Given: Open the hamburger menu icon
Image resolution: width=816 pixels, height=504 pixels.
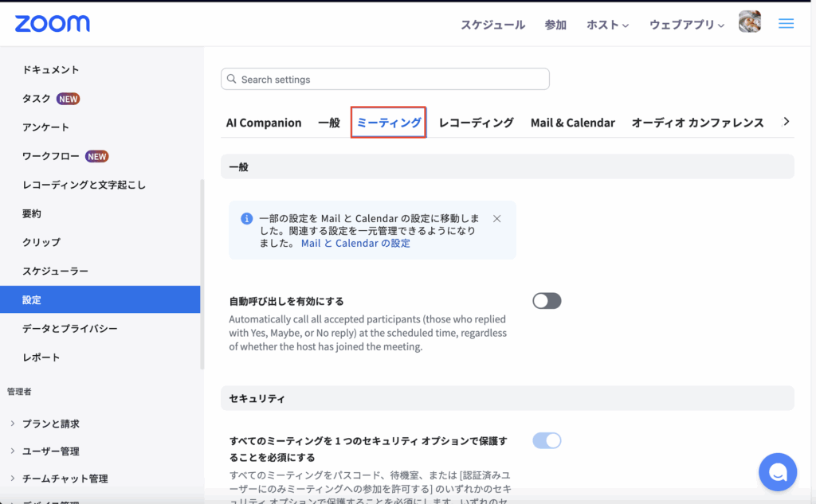Looking at the screenshot, I should coord(786,23).
